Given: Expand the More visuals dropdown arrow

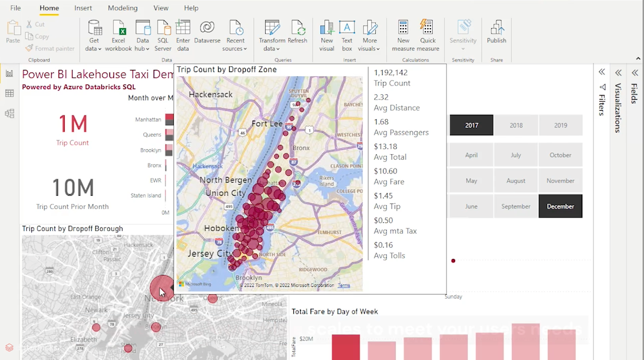Looking at the screenshot, I should click(x=378, y=49).
